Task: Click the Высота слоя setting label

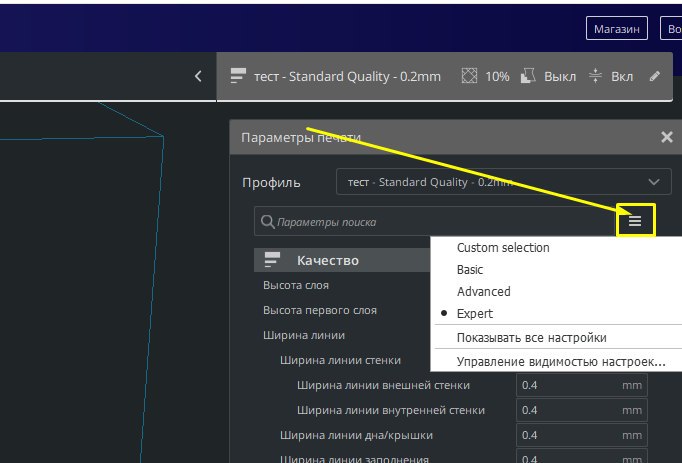Action: point(296,285)
